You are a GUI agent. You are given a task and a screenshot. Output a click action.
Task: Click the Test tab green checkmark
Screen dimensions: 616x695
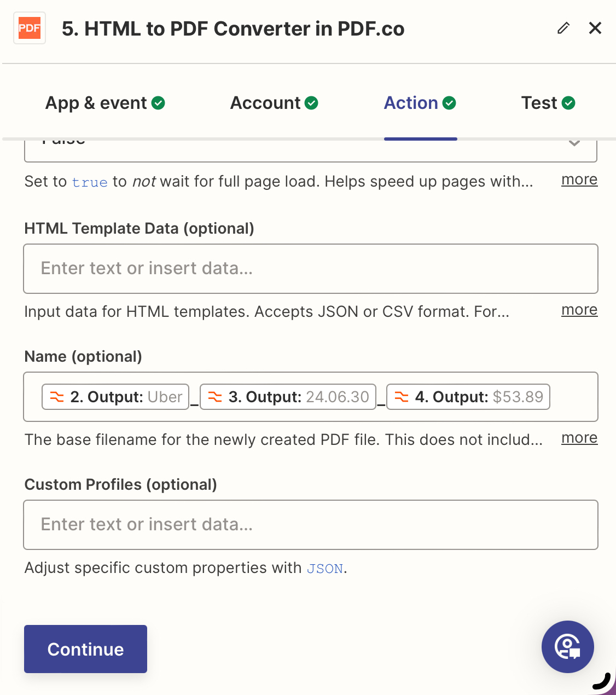coord(568,103)
